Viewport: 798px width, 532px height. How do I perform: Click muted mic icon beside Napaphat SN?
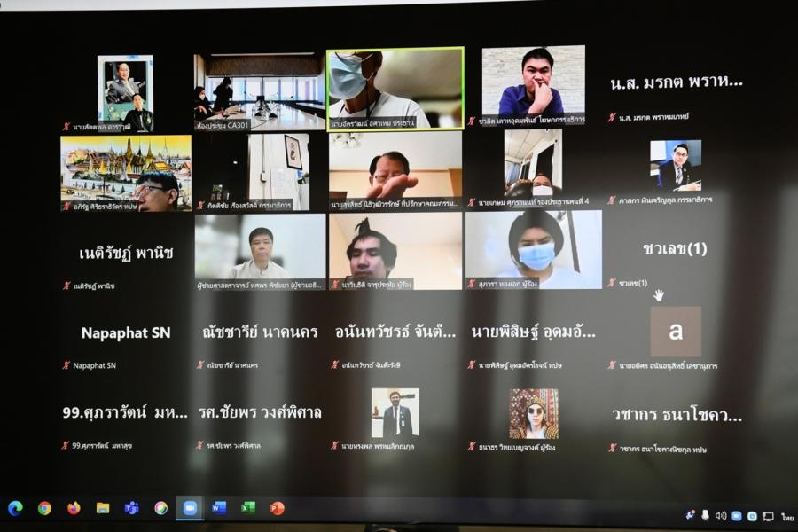click(x=66, y=364)
